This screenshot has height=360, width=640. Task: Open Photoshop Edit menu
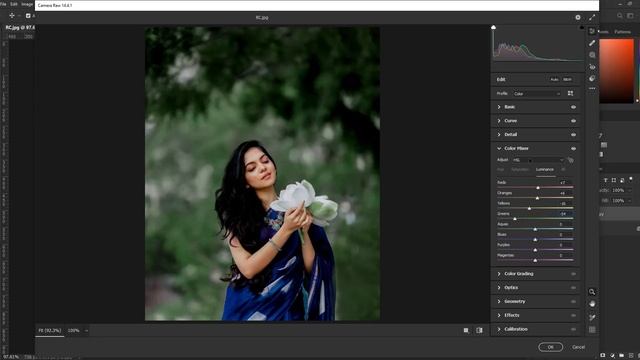tap(14, 4)
